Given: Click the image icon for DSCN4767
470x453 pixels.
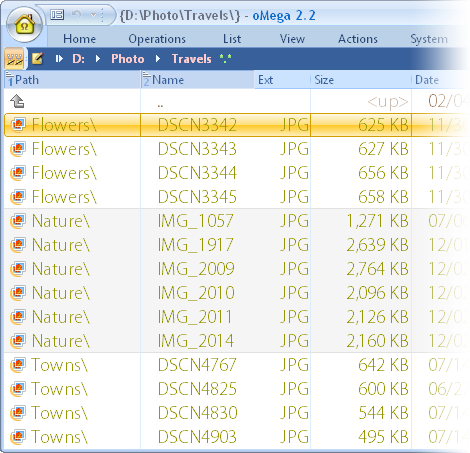Looking at the screenshot, I should 18,365.
